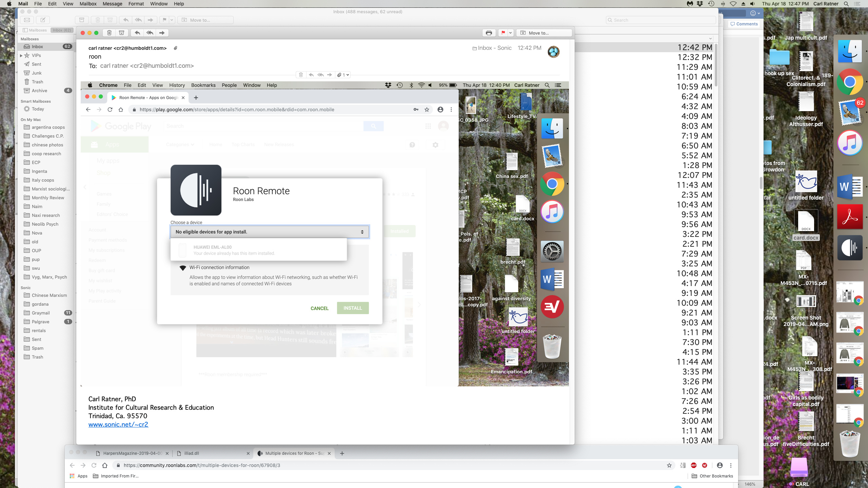Select the Inbox mailbox in sidebar

coord(46,46)
